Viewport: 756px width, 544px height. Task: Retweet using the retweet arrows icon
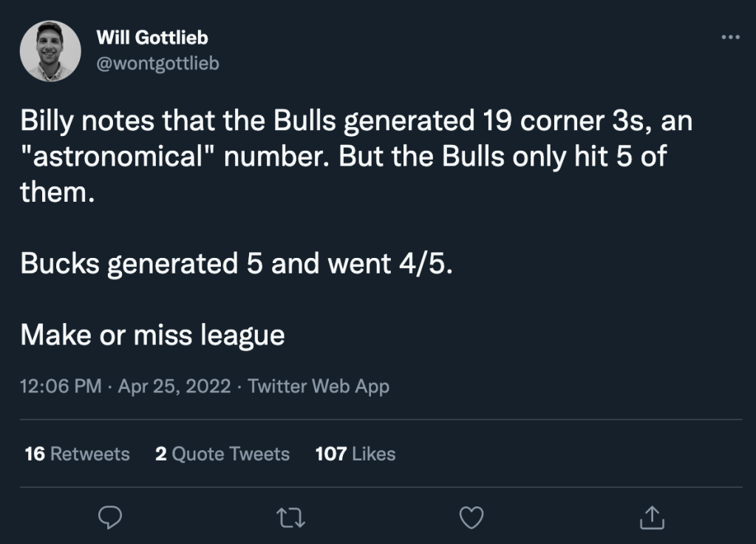coord(289,517)
